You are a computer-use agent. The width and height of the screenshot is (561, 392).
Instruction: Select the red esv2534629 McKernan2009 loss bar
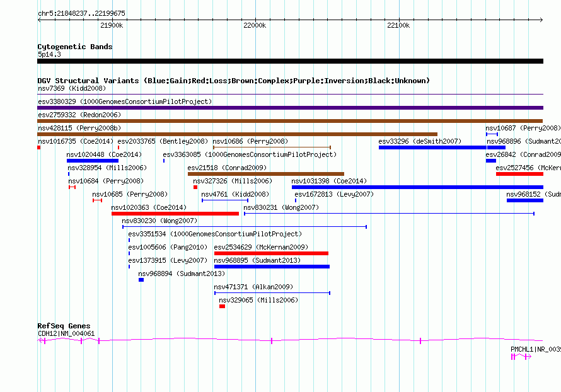coord(271,253)
